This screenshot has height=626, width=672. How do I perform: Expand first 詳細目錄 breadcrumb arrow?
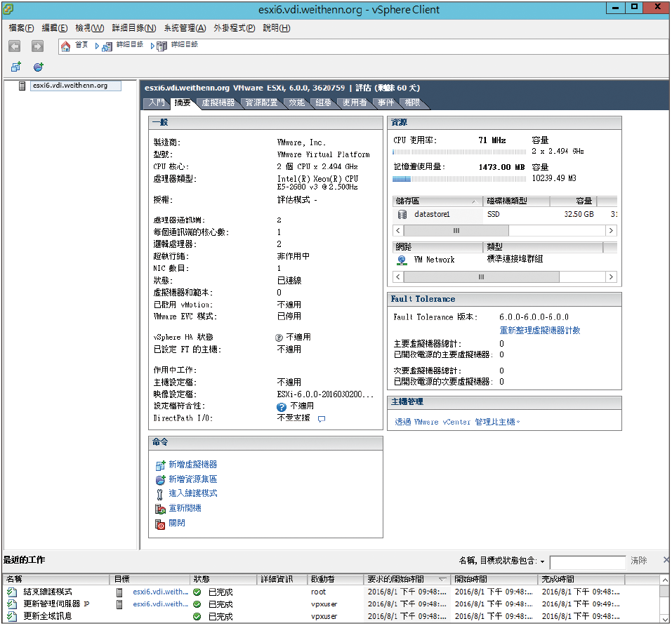[x=98, y=46]
